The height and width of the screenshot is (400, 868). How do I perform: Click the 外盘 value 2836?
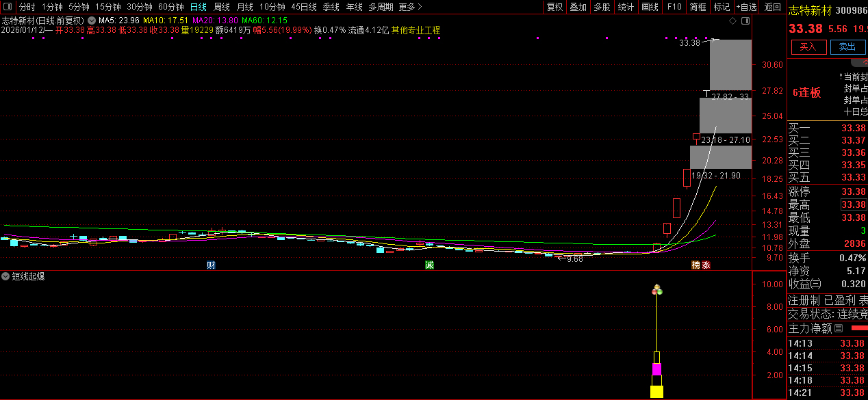pos(854,243)
